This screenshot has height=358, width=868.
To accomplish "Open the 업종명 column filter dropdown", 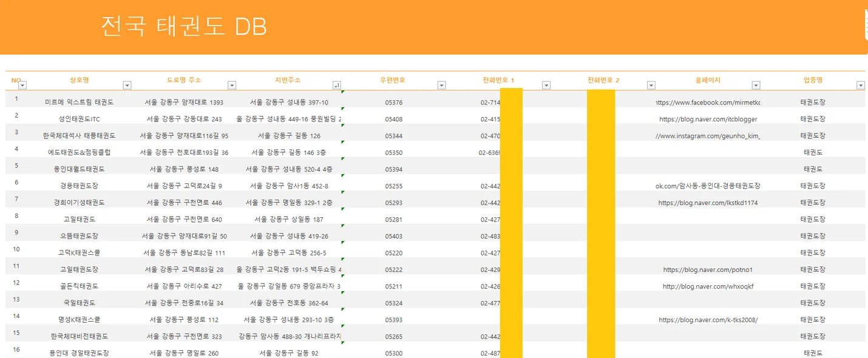I will [860, 85].
